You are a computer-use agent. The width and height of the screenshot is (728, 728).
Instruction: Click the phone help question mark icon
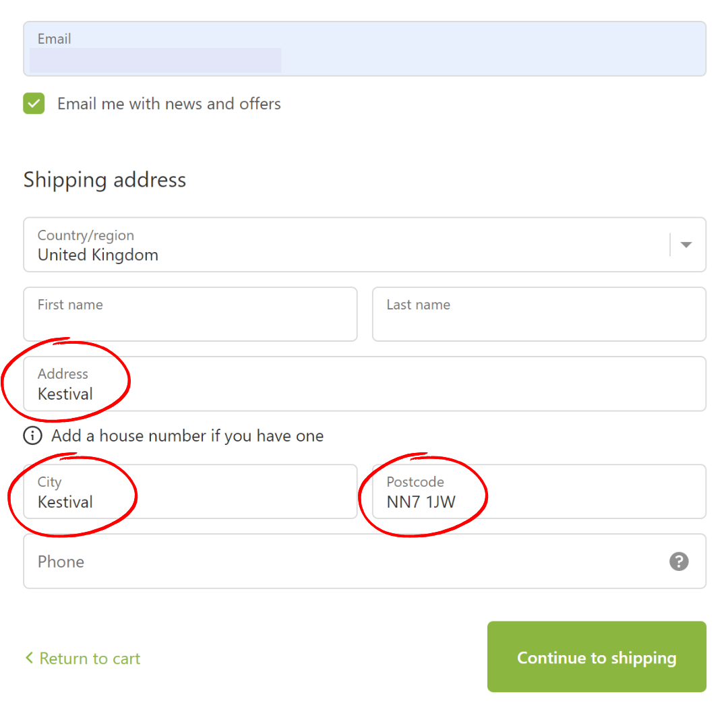point(678,562)
